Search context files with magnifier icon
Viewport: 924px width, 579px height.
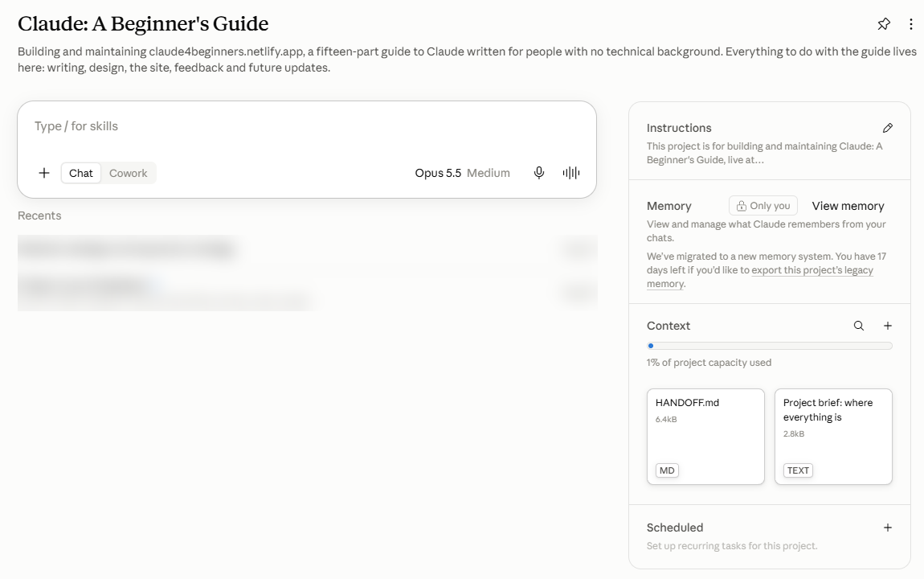coord(859,326)
